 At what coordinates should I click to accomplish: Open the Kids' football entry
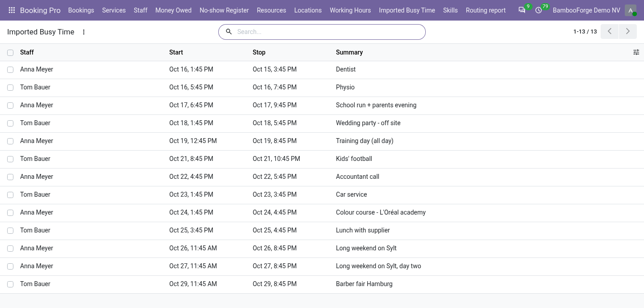(354, 159)
